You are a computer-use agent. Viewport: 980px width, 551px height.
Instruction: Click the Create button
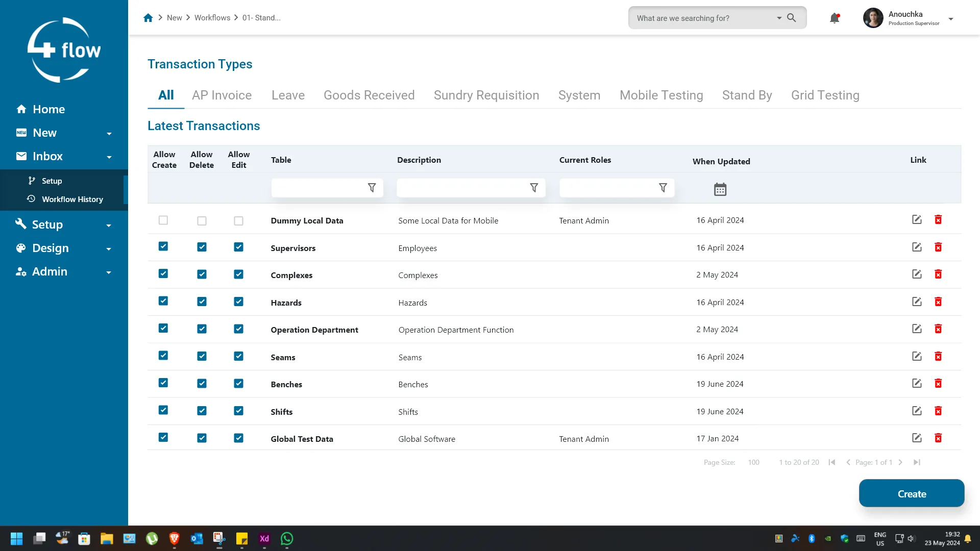tap(912, 493)
